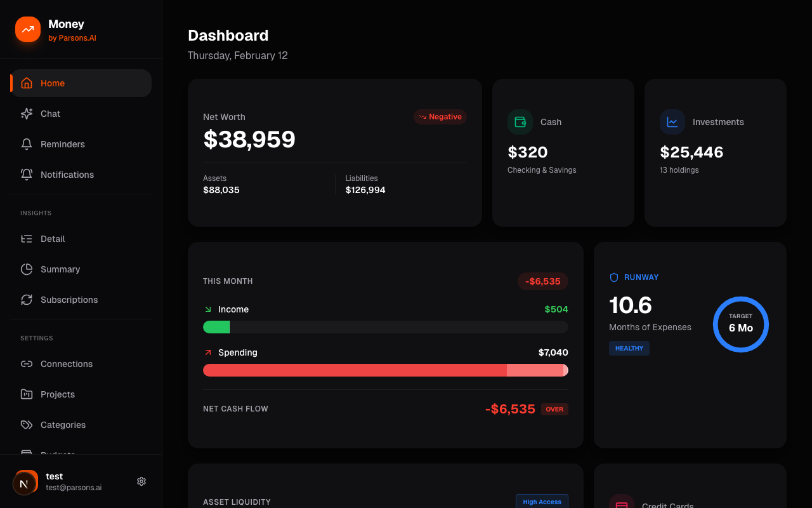Click the Runway shield icon
The image size is (812, 508).
click(613, 277)
